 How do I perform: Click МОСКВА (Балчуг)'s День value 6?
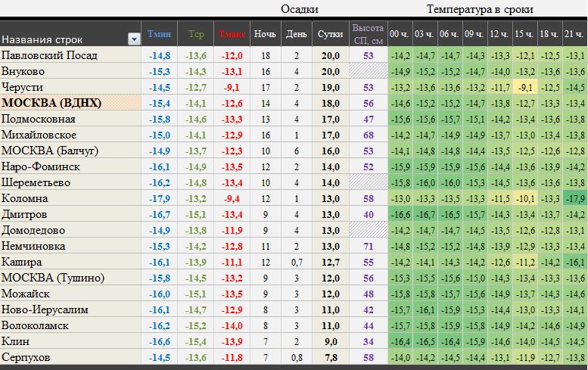click(x=297, y=151)
